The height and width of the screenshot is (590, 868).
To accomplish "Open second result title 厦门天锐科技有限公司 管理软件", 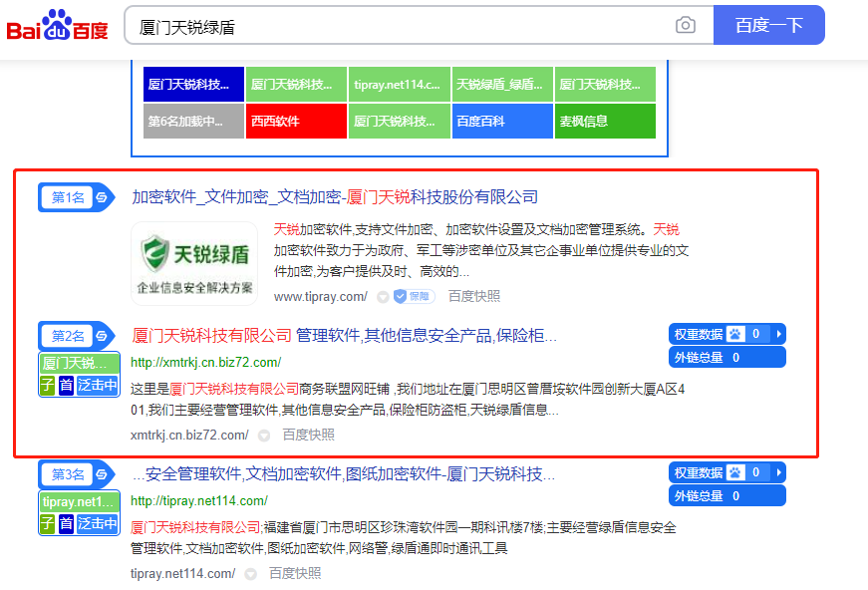I will (x=345, y=336).
